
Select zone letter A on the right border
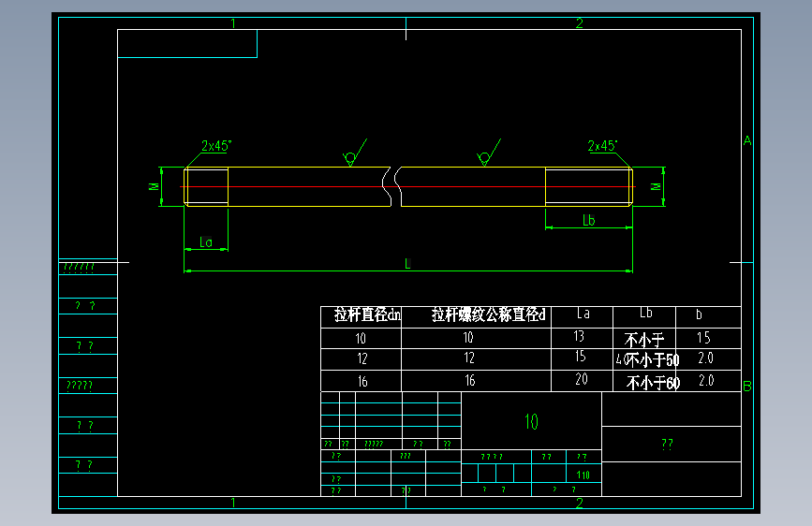pos(747,140)
